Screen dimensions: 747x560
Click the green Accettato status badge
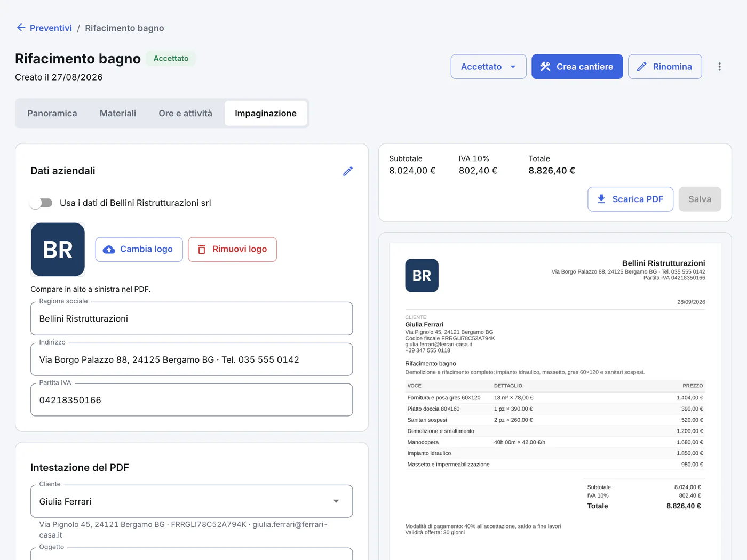tap(171, 58)
